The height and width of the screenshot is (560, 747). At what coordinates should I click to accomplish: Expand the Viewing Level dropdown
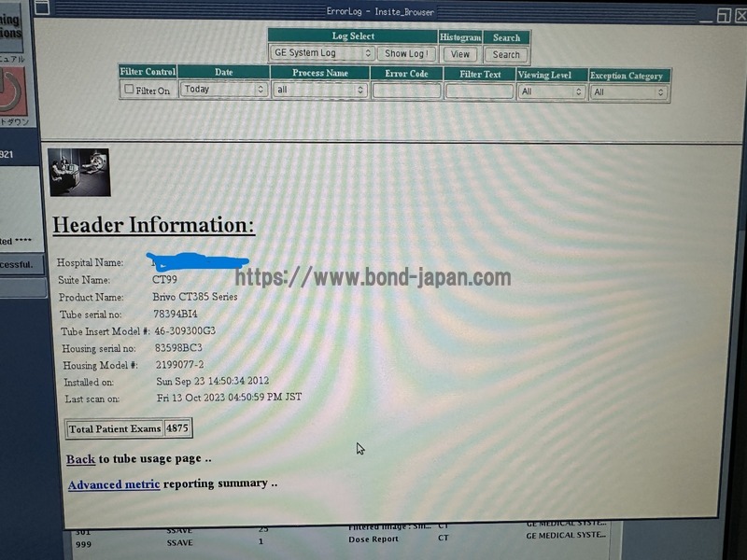click(551, 91)
